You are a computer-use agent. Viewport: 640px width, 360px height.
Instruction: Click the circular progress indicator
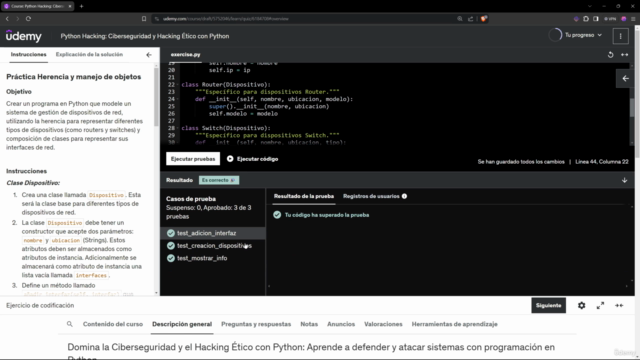point(555,35)
